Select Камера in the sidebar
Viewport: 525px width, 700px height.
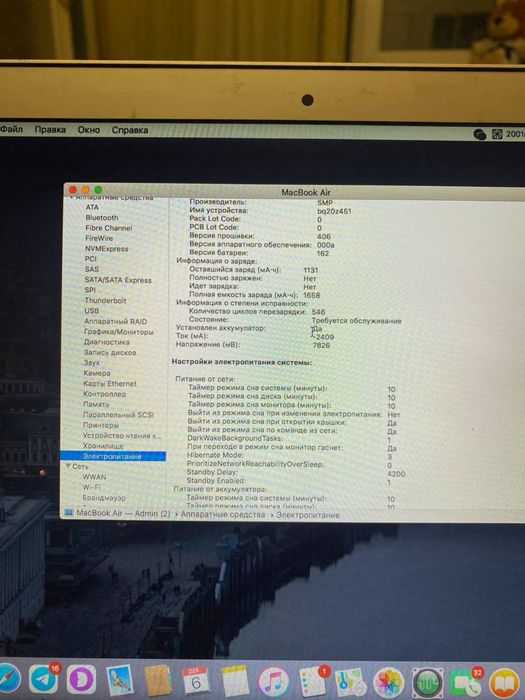[x=96, y=373]
